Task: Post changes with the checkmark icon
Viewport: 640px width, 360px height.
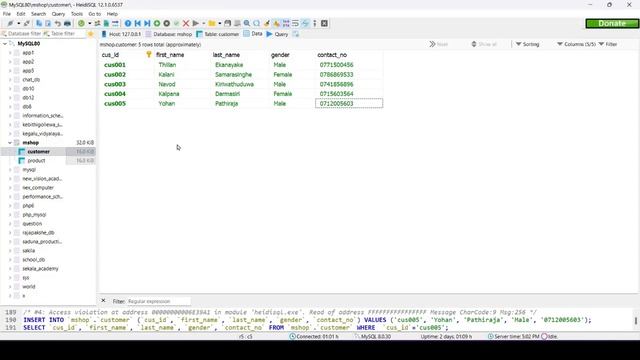Action: point(176,23)
